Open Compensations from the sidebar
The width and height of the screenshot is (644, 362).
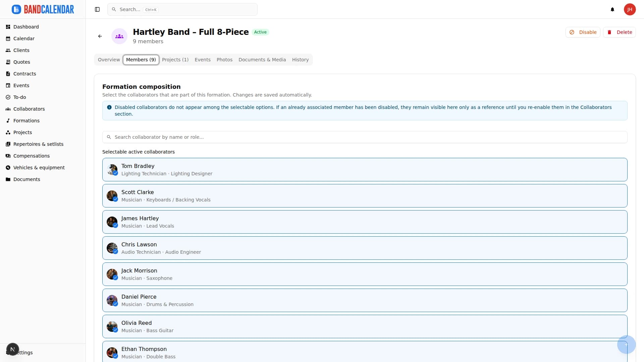click(43, 156)
